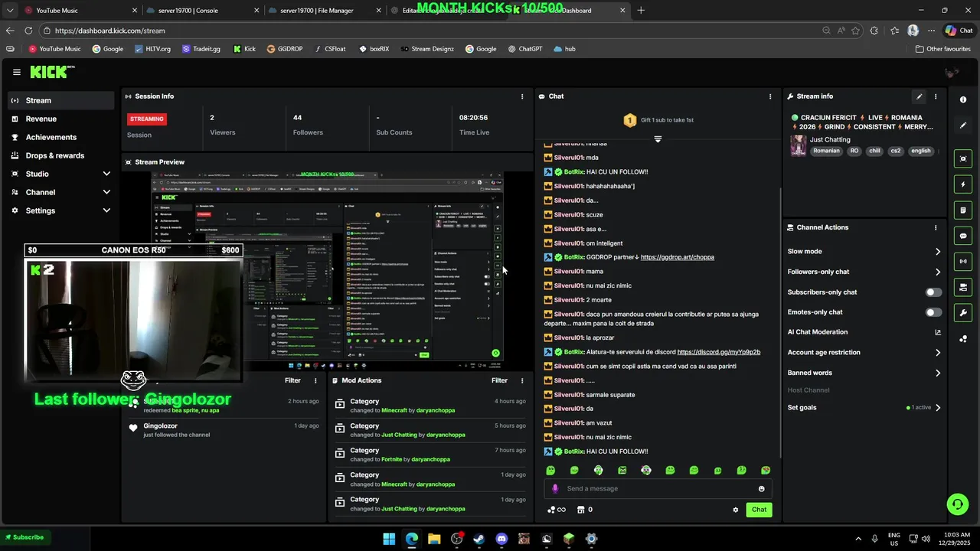This screenshot has width=980, height=551.
Task: Open the Stream info pencil edit icon
Action: coord(919,96)
